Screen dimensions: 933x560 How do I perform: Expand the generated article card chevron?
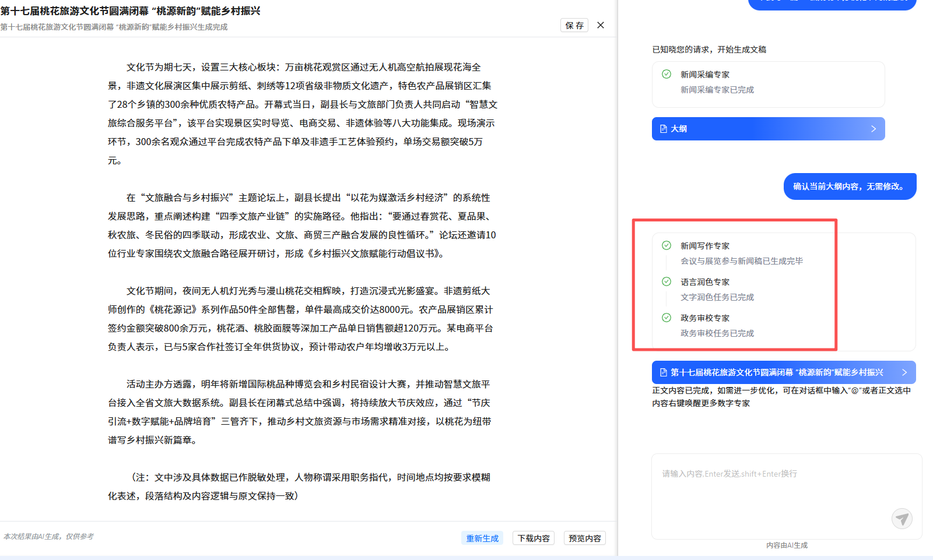pyautogui.click(x=904, y=372)
